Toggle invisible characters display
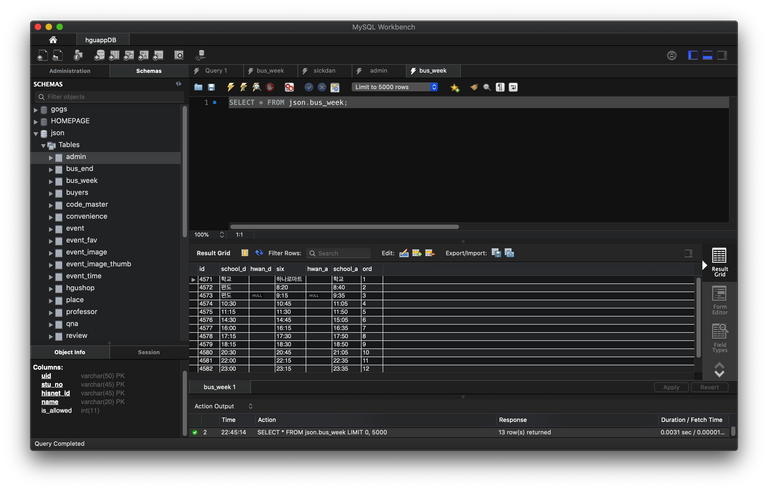The image size is (768, 491). [x=500, y=87]
